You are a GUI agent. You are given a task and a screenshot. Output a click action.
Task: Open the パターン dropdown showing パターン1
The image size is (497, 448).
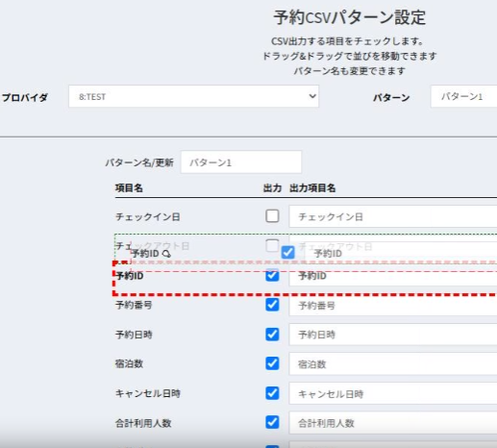(x=463, y=96)
